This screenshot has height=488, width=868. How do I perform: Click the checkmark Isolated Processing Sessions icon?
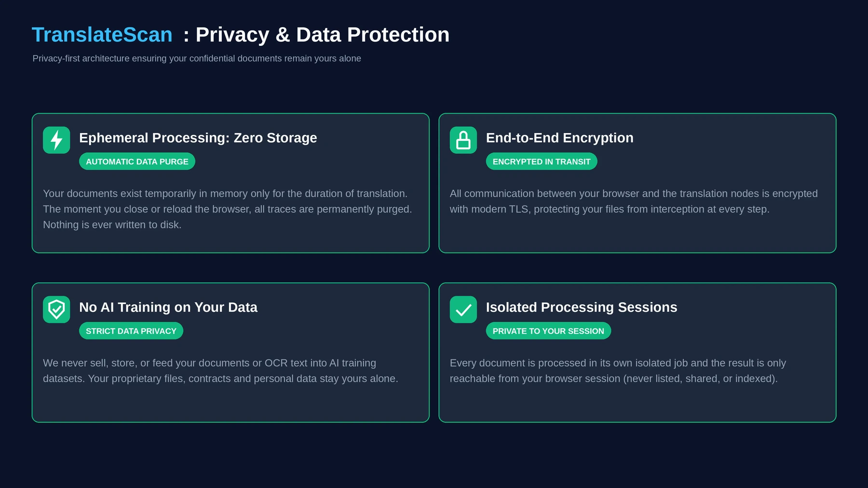(x=463, y=310)
